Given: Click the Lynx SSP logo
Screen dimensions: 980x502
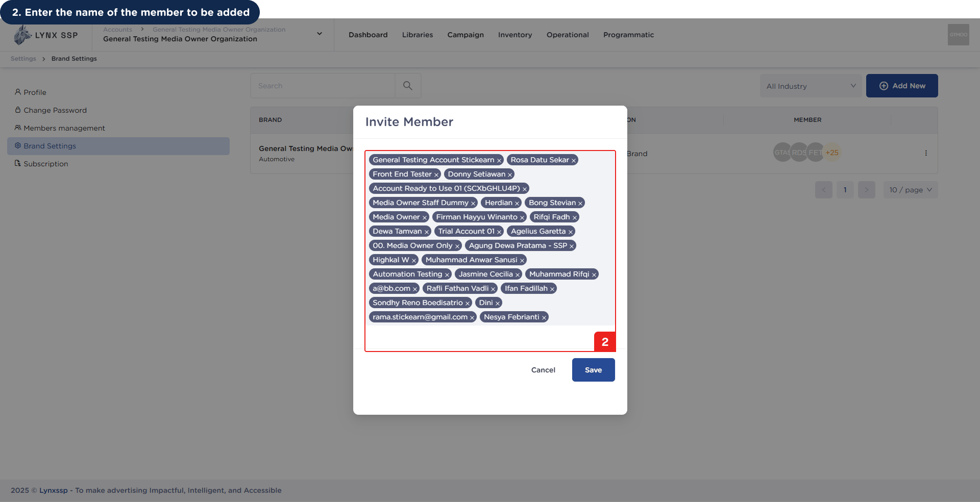Looking at the screenshot, I should click(46, 35).
